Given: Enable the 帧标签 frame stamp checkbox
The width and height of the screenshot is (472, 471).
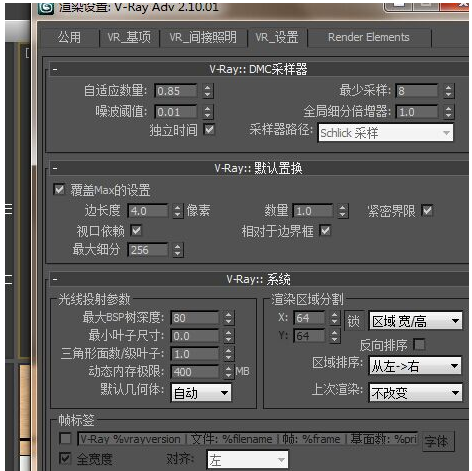Looking at the screenshot, I should tap(65, 439).
